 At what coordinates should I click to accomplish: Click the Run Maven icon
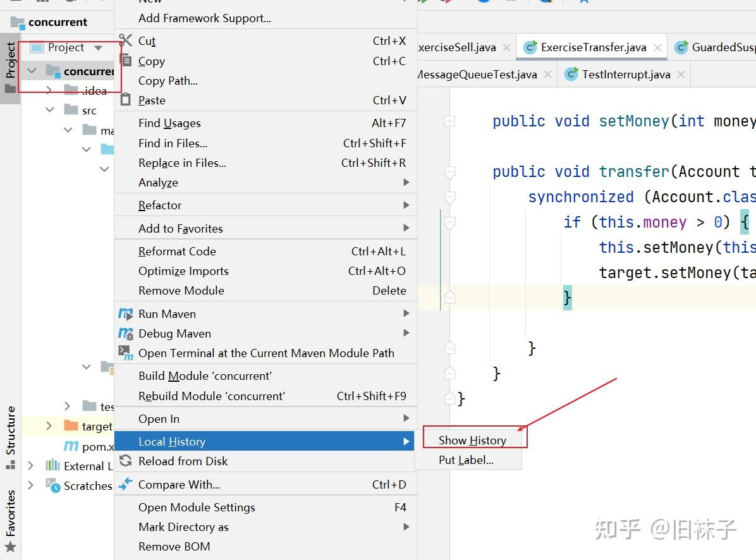pos(125,313)
